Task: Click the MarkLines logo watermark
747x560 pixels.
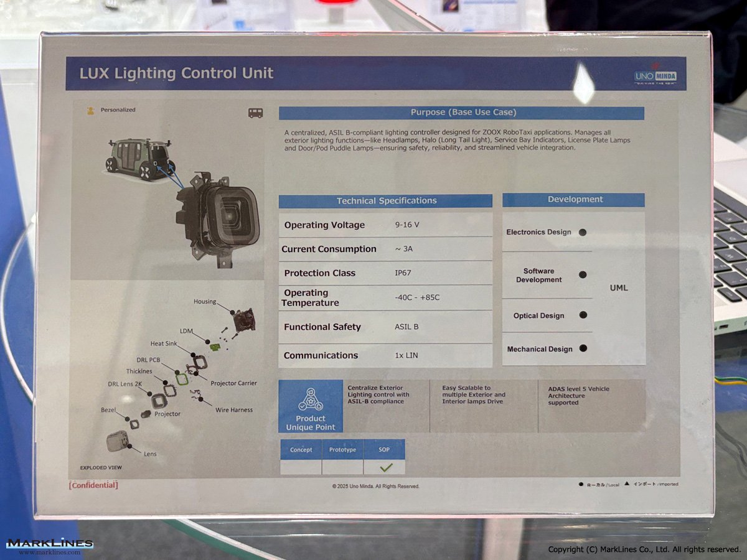Action: click(50, 545)
